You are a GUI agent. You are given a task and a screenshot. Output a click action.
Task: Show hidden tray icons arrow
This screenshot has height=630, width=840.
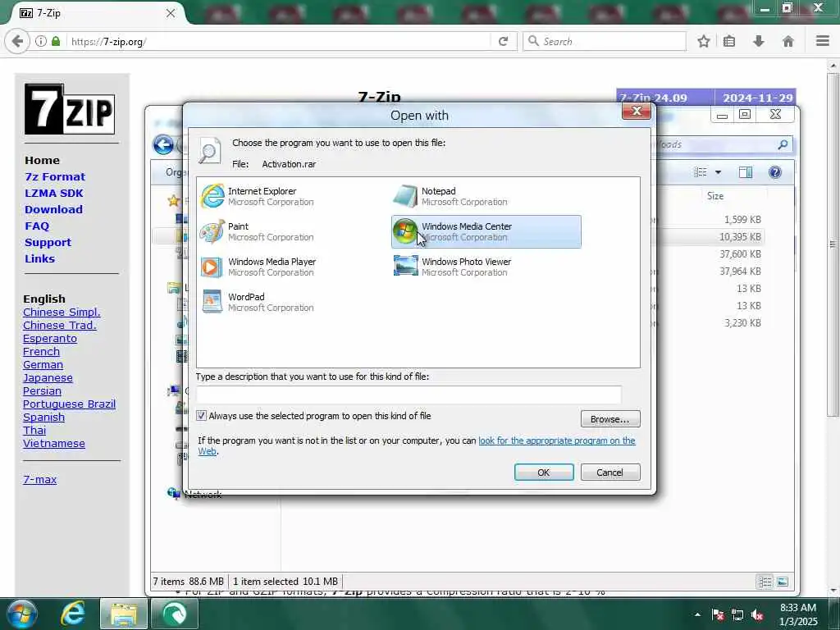[697, 614]
